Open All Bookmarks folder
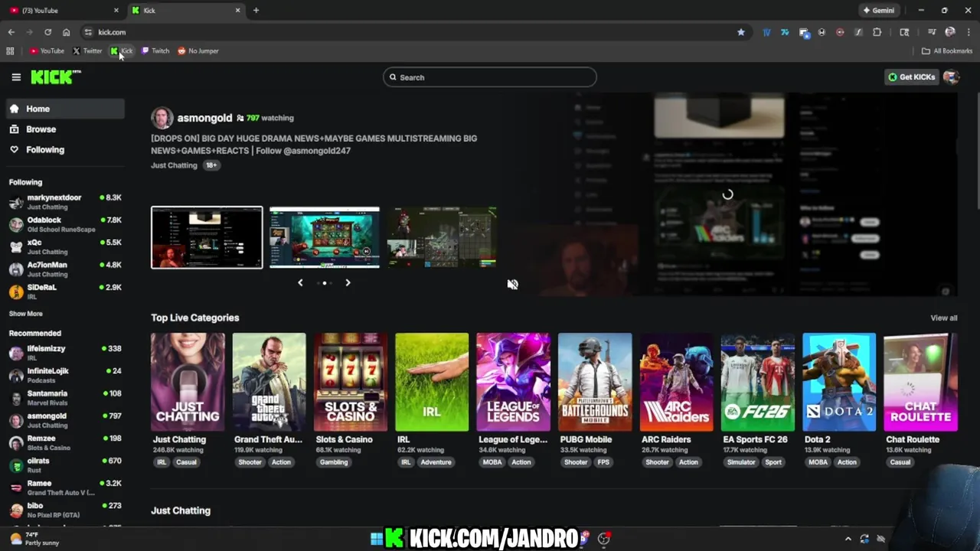Screen dimensions: 980x551 click(x=947, y=51)
